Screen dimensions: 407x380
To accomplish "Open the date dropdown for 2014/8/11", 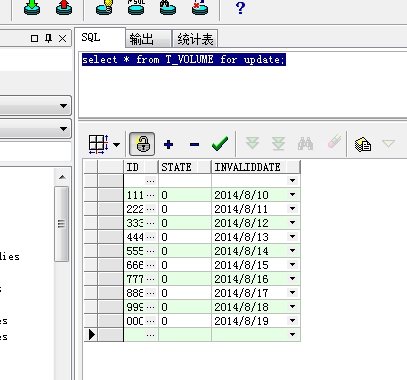I will tap(292, 209).
